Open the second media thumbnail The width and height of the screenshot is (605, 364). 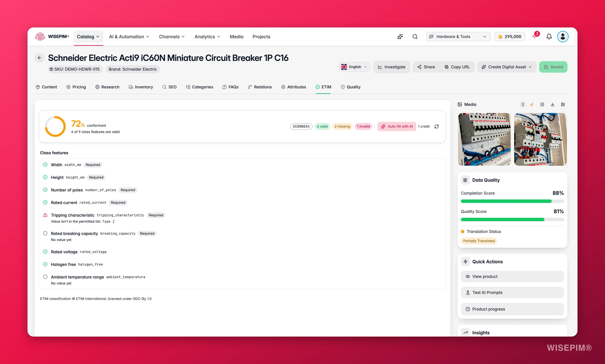click(x=540, y=139)
